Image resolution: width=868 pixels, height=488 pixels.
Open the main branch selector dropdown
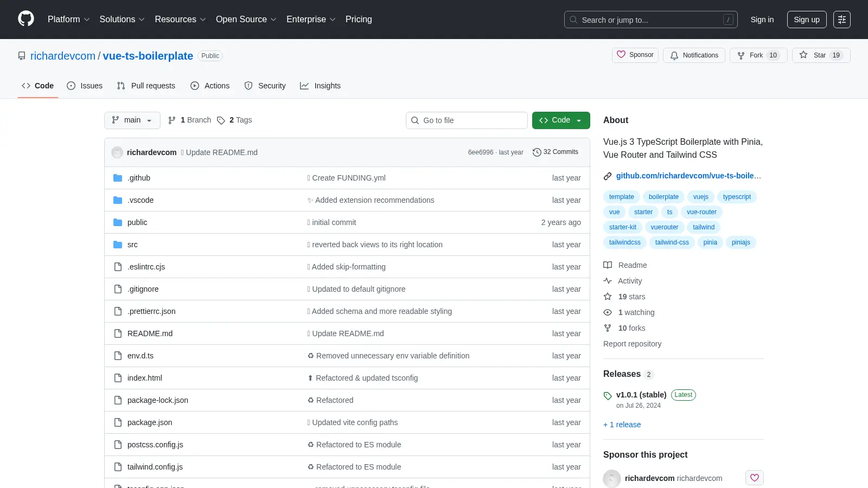tap(132, 120)
